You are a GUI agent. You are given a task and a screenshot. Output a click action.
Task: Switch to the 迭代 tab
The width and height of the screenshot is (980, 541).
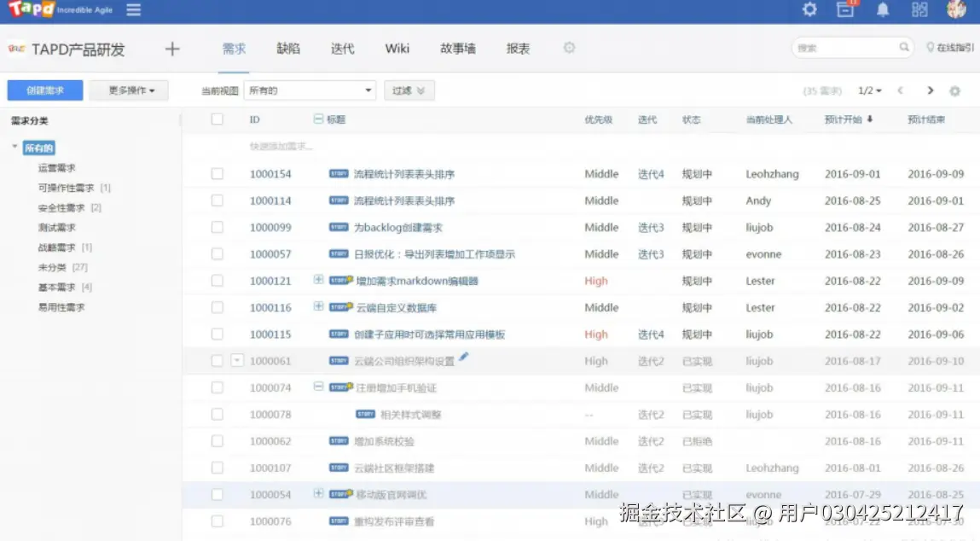(x=343, y=49)
